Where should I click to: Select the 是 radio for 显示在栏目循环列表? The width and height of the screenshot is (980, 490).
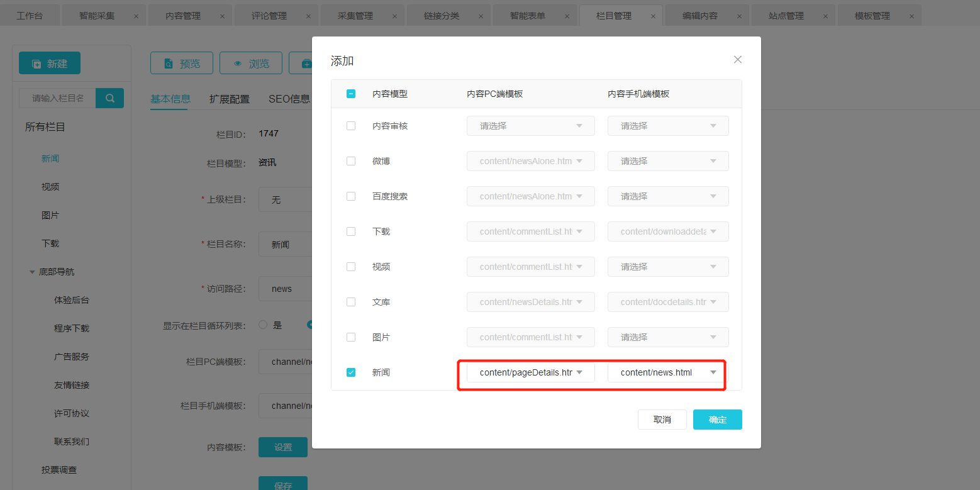pyautogui.click(x=263, y=325)
